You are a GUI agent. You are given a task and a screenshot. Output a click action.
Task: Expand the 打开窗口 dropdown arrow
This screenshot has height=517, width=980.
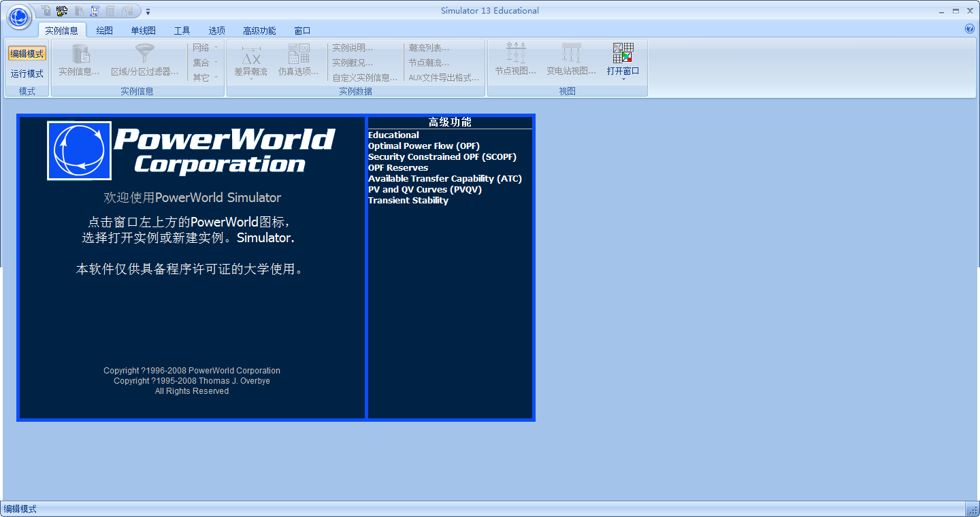tap(623, 80)
